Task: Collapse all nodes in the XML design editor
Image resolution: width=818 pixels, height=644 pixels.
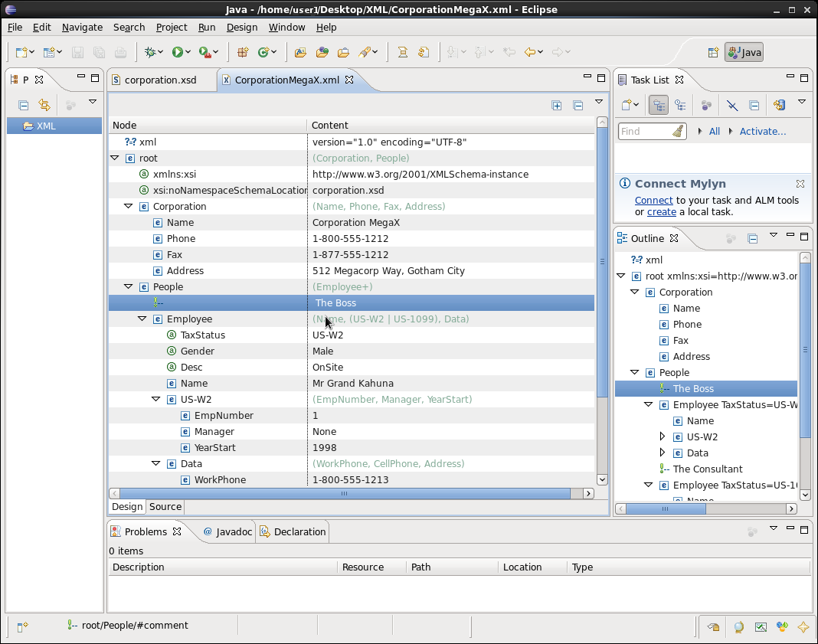Action: 578,106
